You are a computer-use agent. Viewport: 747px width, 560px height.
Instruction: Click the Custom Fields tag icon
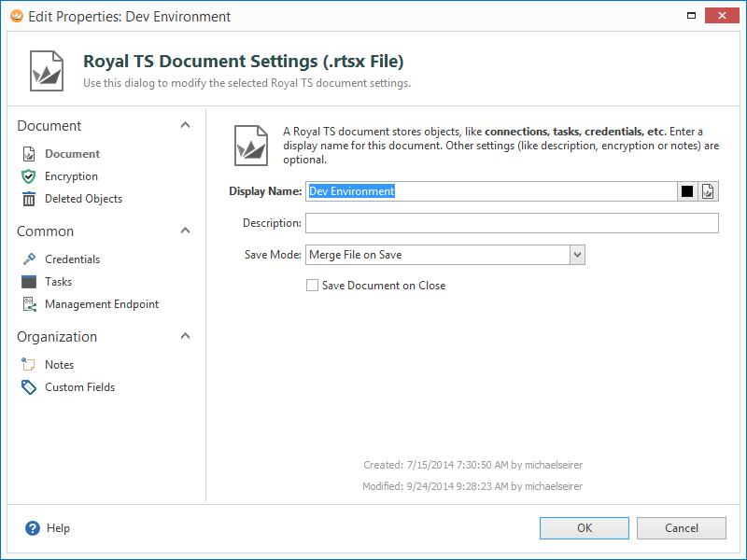pyautogui.click(x=28, y=387)
